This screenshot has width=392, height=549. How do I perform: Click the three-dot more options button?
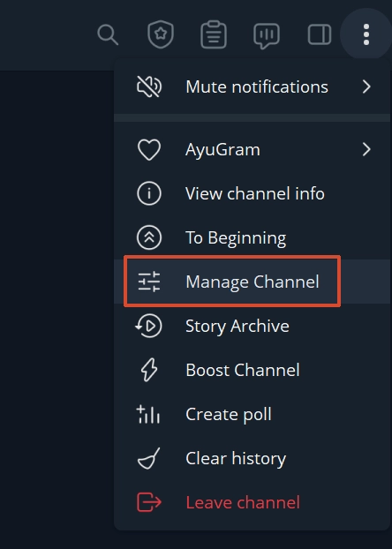tap(366, 34)
